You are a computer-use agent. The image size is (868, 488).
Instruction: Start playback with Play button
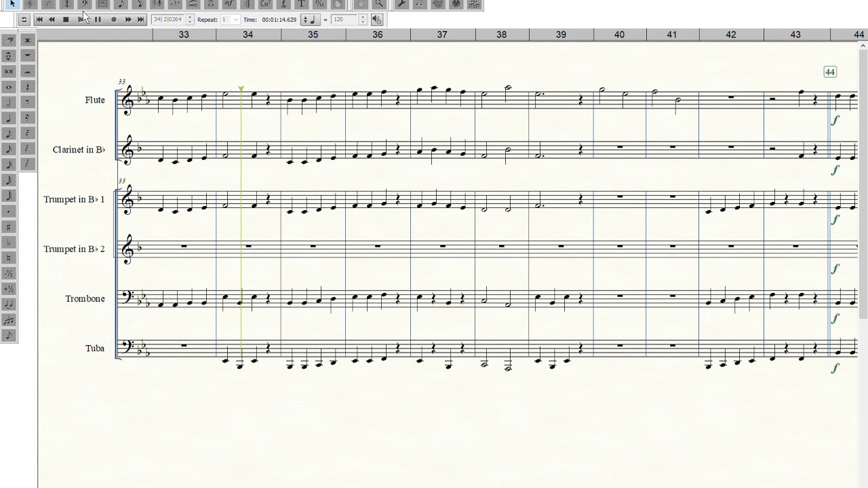point(81,20)
